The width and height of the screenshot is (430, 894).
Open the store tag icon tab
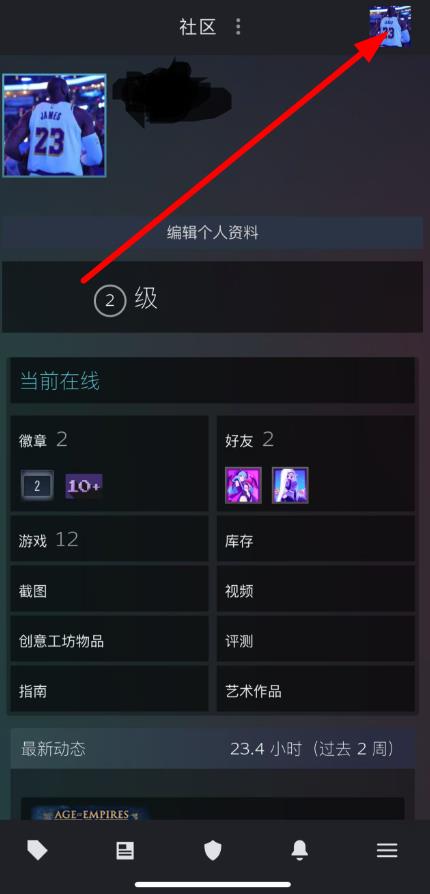point(38,851)
